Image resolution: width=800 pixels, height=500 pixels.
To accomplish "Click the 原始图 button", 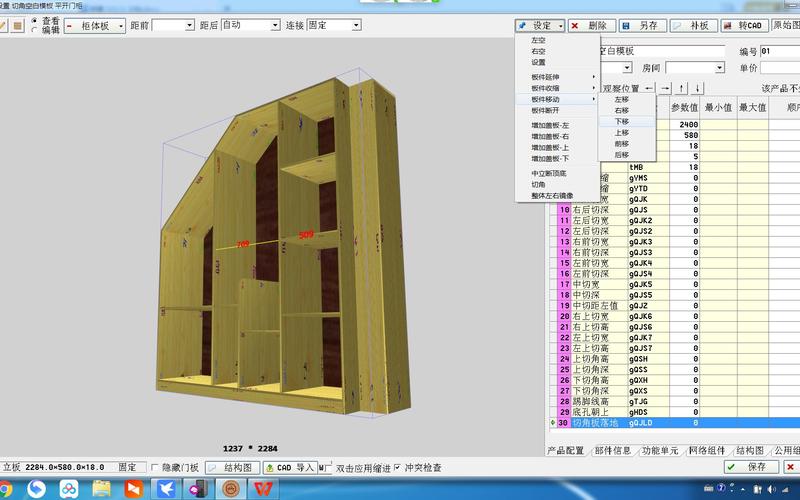I will point(786,26).
